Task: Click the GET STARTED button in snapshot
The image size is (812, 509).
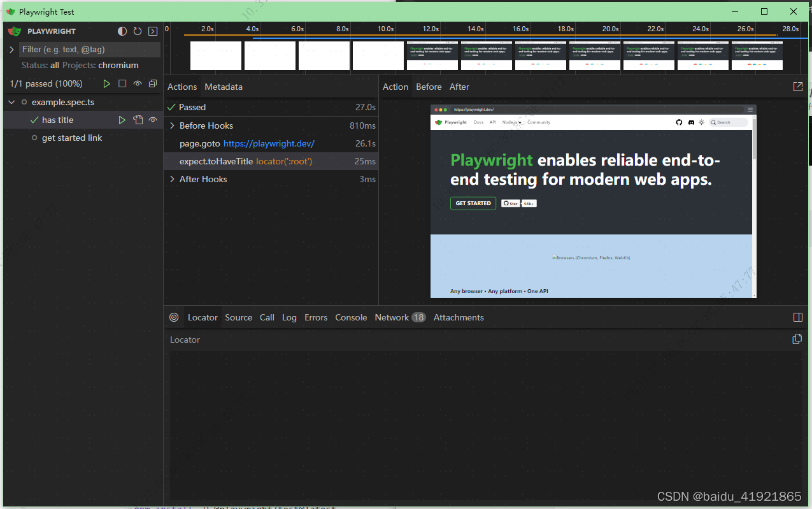Action: [473, 203]
